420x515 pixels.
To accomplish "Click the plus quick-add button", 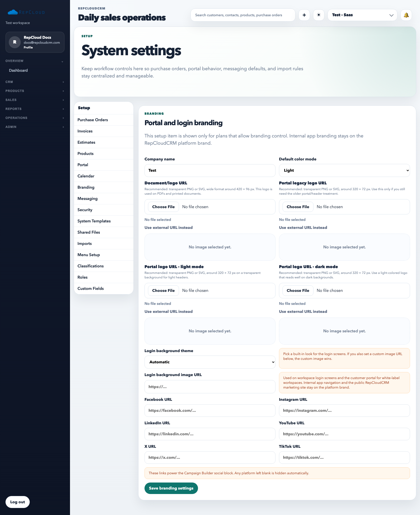I will tap(304, 15).
